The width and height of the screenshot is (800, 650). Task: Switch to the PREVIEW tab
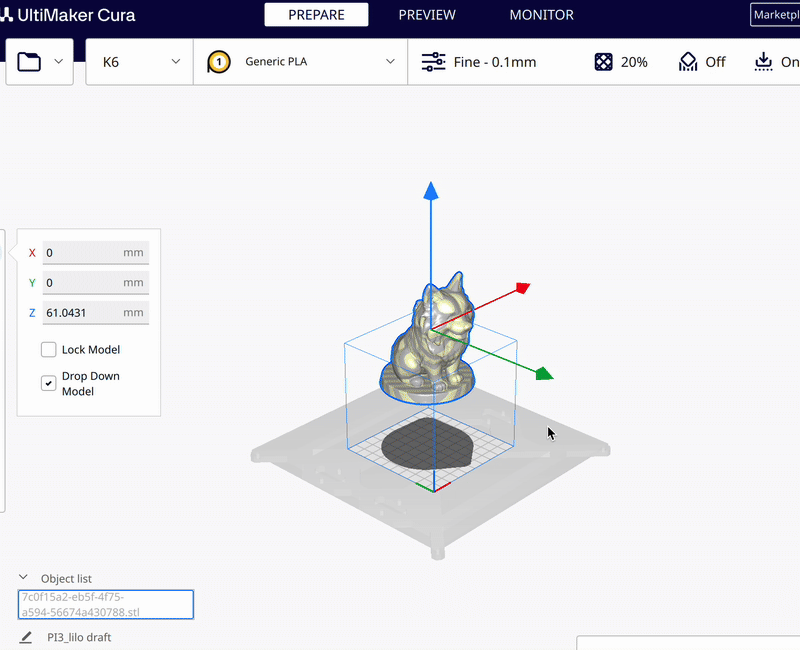tap(427, 15)
